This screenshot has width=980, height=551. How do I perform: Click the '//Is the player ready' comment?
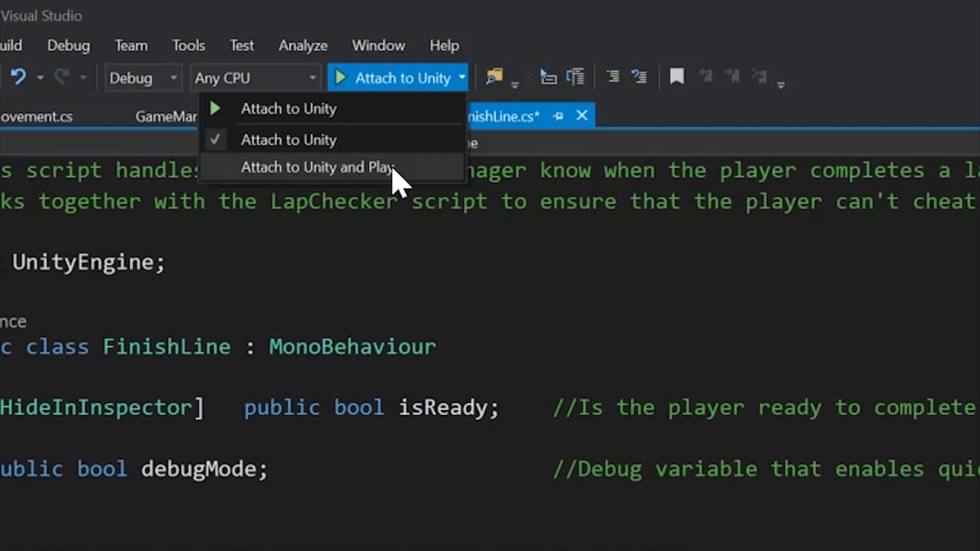click(766, 408)
